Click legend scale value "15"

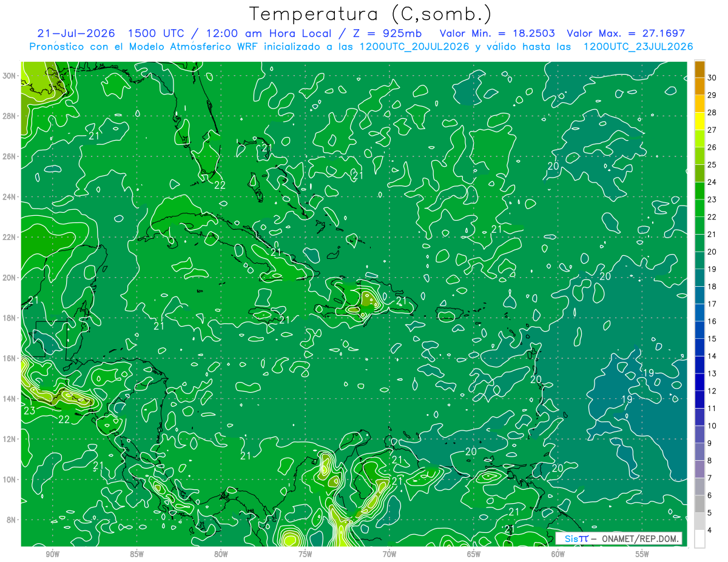click(712, 338)
